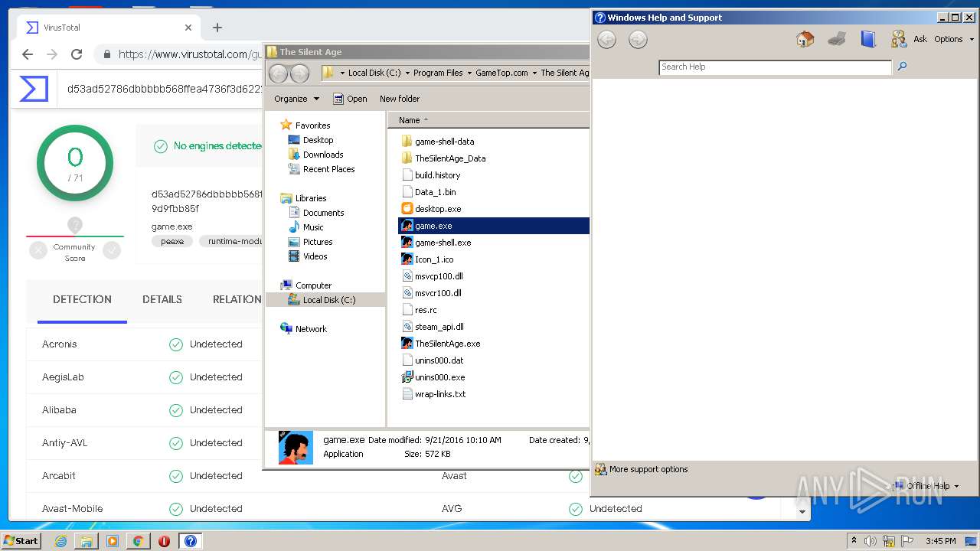
Task: Click the Help search magnifier icon
Action: [902, 67]
